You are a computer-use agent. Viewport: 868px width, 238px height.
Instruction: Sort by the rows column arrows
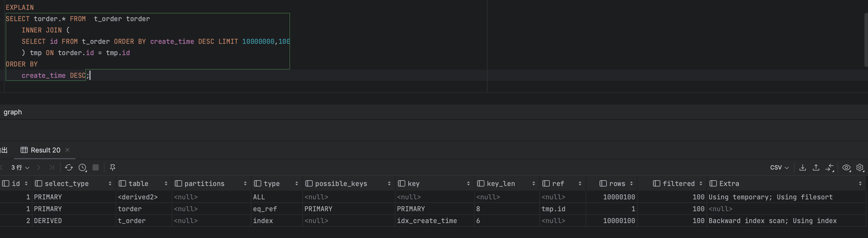[x=631, y=184]
